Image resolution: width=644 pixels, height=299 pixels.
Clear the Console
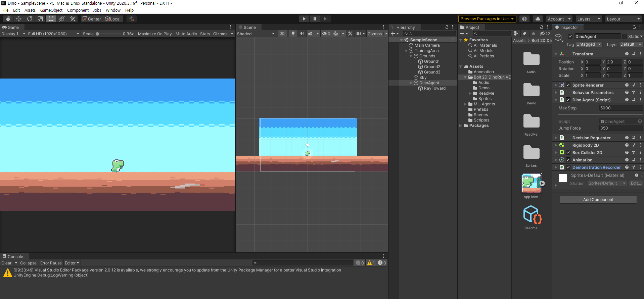[x=6, y=263]
